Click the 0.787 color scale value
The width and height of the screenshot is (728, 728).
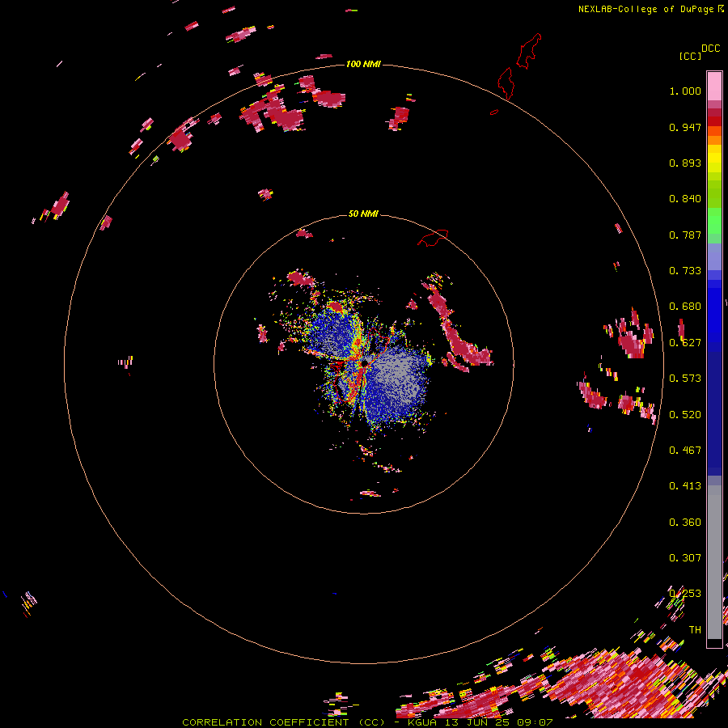pos(685,235)
